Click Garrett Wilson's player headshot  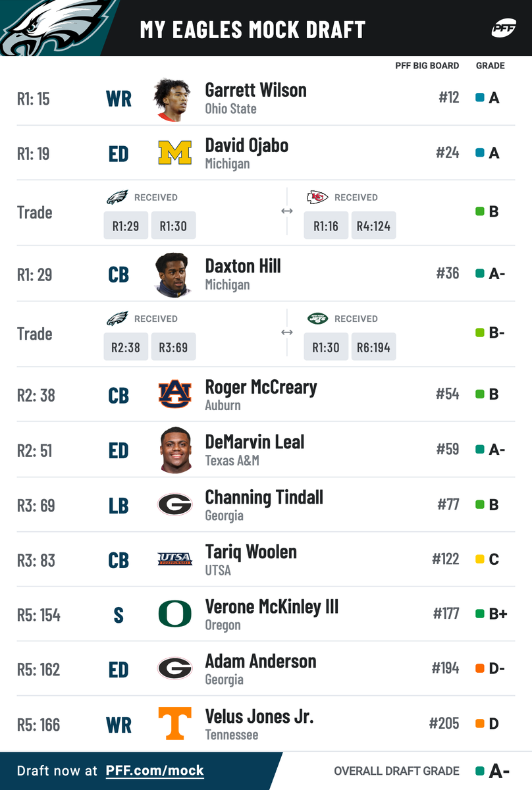173,99
